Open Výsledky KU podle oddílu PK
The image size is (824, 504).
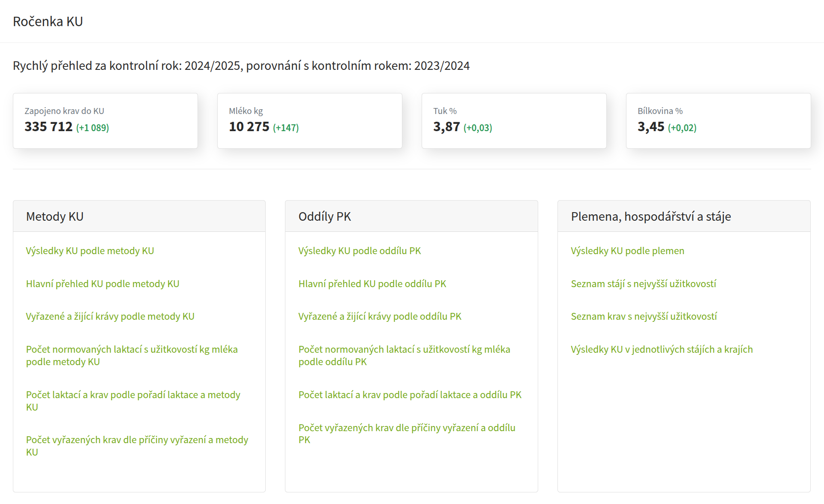pyautogui.click(x=360, y=251)
